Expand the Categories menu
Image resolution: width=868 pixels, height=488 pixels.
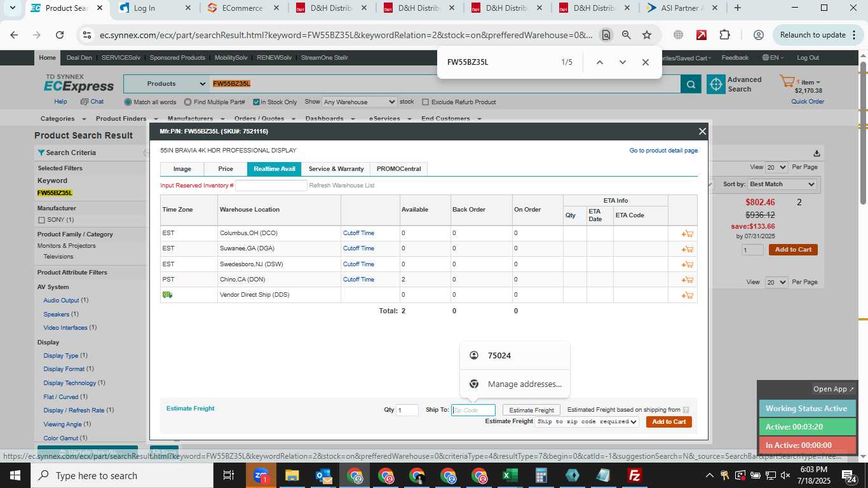pos(62,119)
